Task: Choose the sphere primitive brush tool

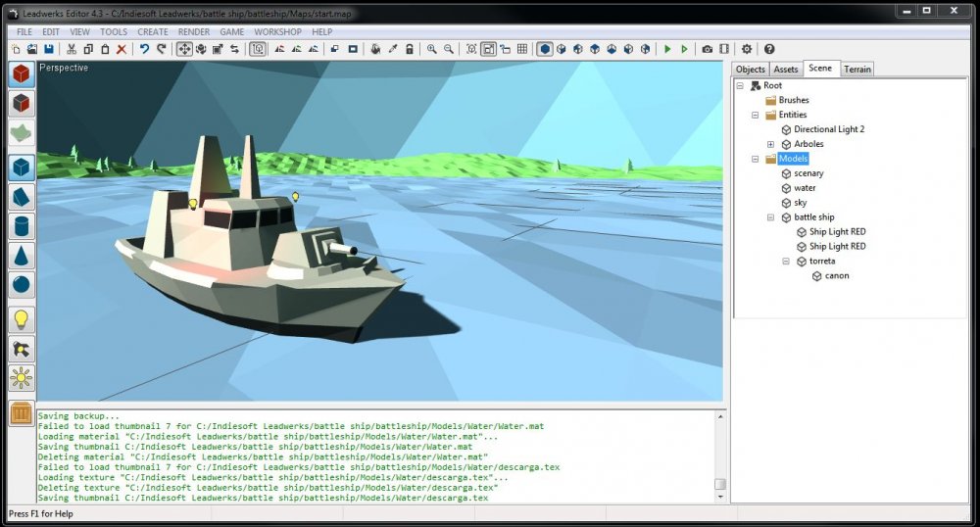Action: [x=22, y=286]
